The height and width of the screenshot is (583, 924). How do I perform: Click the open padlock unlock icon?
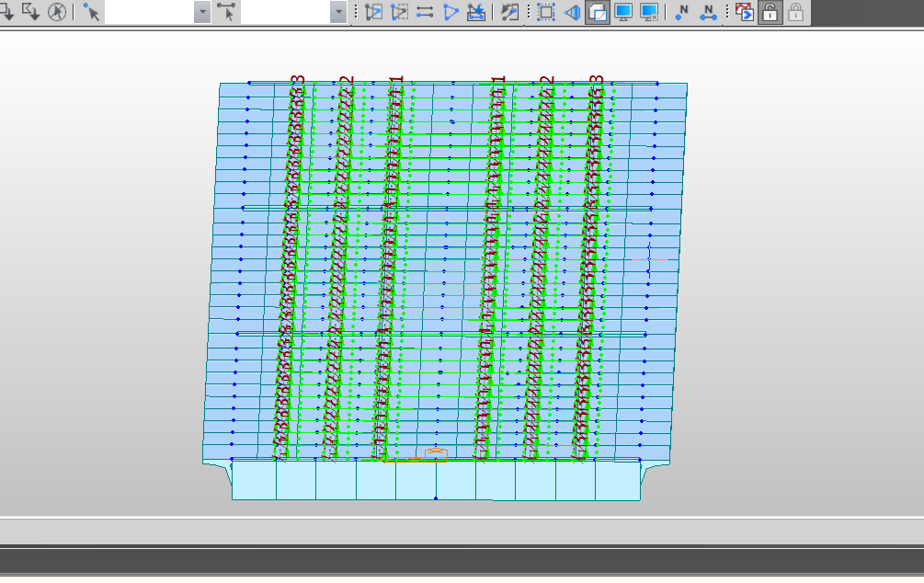tap(770, 12)
